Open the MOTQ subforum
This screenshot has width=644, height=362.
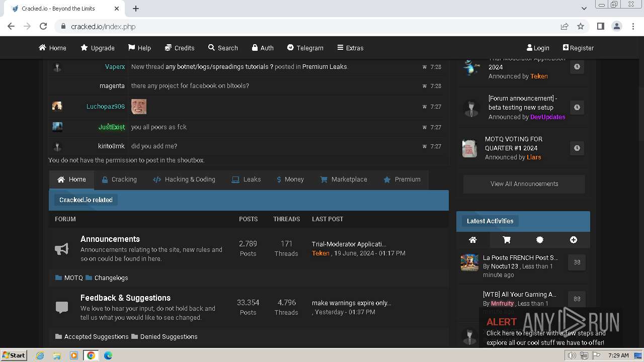pyautogui.click(x=73, y=278)
